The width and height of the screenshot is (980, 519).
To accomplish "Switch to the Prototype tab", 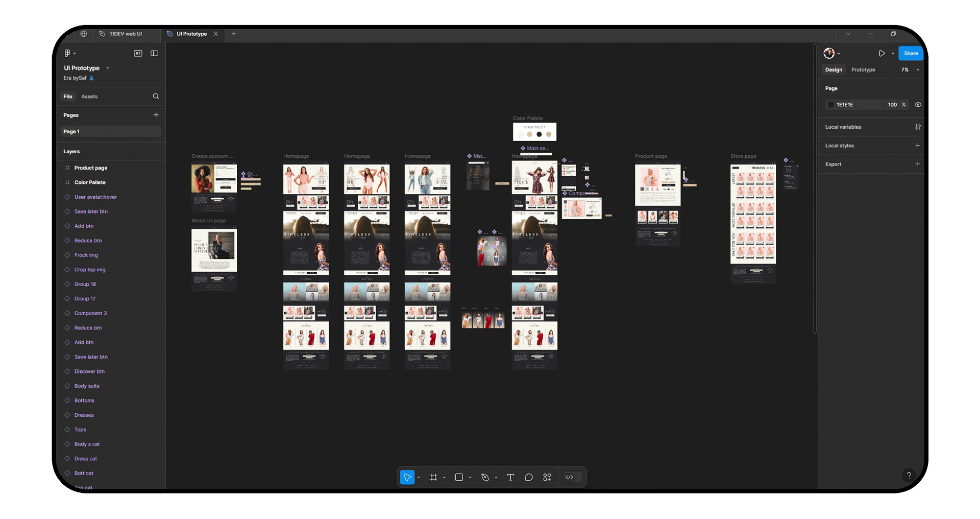I will click(x=863, y=69).
